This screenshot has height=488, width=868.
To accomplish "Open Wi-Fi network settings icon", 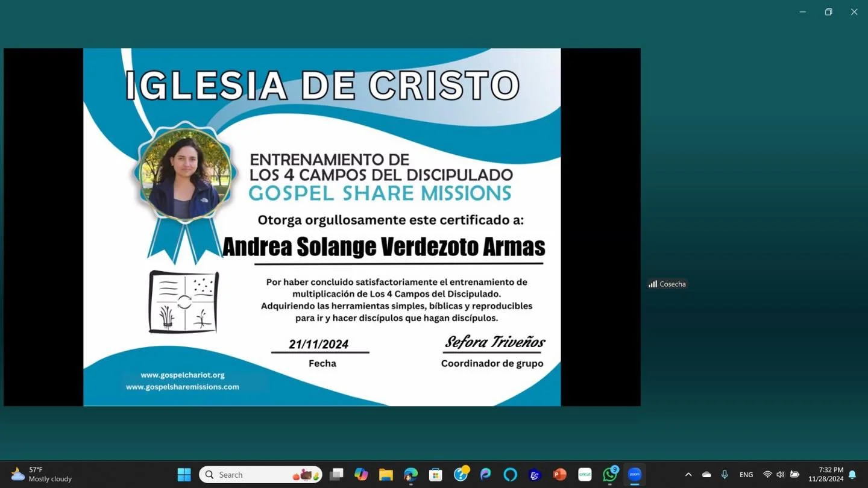I will [x=767, y=475].
